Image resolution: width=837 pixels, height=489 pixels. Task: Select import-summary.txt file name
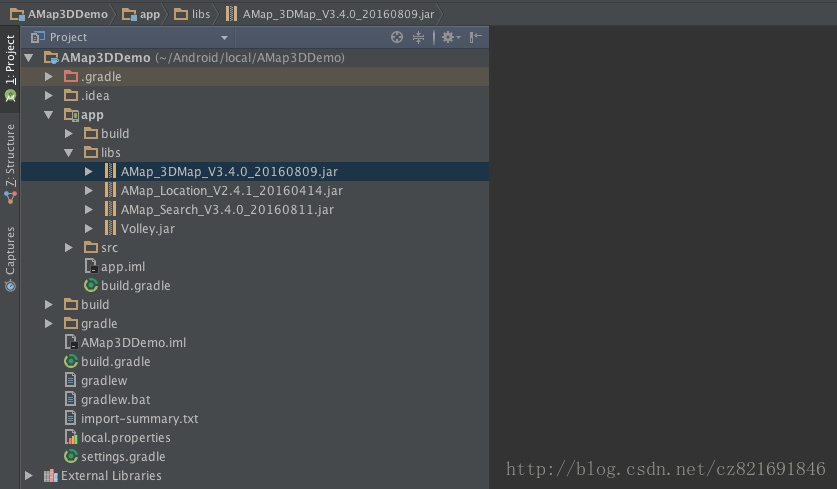pyautogui.click(x=139, y=419)
